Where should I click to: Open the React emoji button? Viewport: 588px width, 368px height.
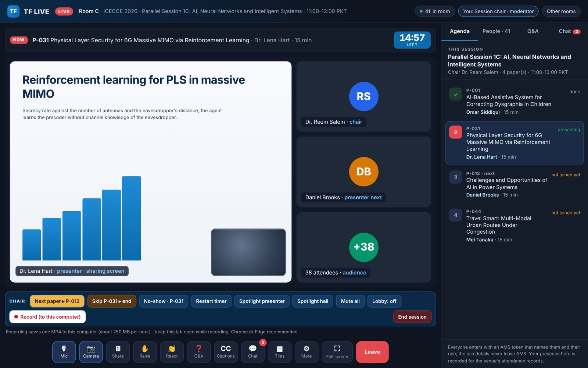point(172,352)
